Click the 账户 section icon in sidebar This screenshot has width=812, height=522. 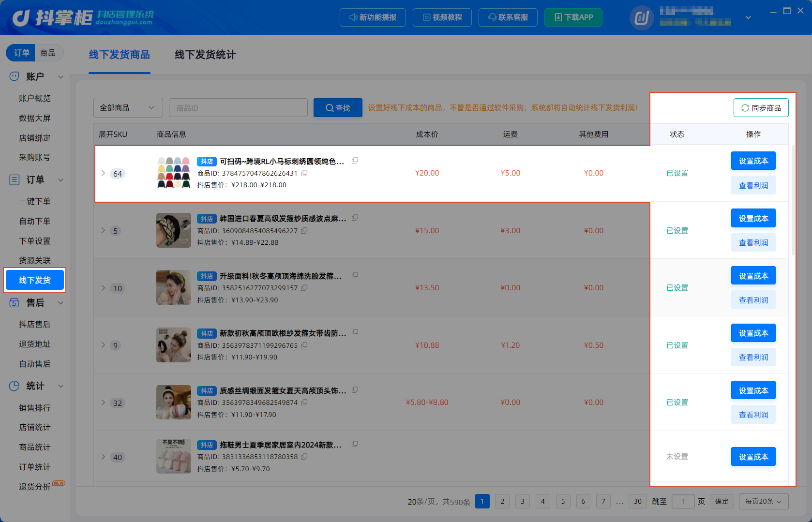click(x=15, y=76)
